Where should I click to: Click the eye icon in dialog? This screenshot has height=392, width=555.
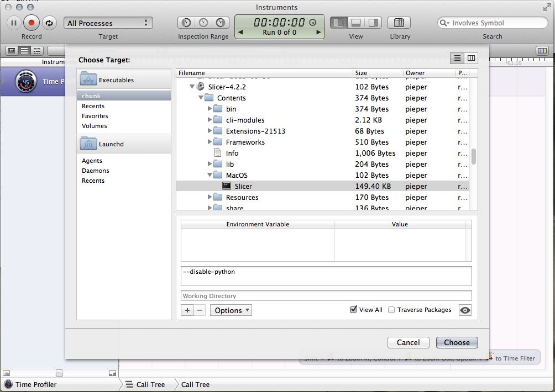(x=465, y=310)
